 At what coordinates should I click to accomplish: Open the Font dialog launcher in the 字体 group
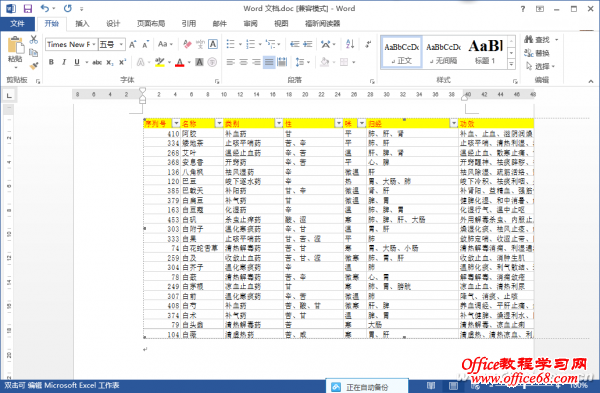point(217,81)
